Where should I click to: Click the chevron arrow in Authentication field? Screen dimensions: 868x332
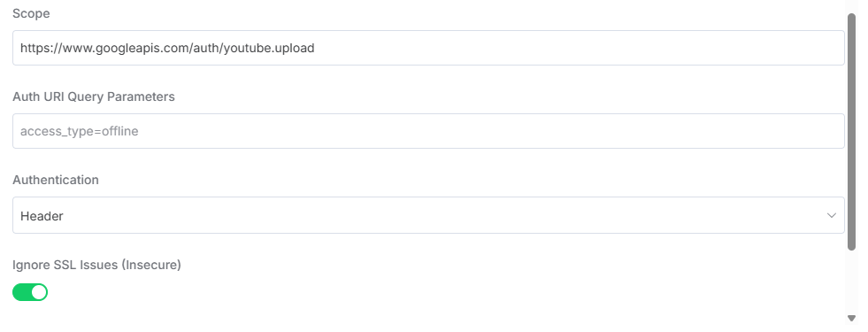pyautogui.click(x=831, y=216)
